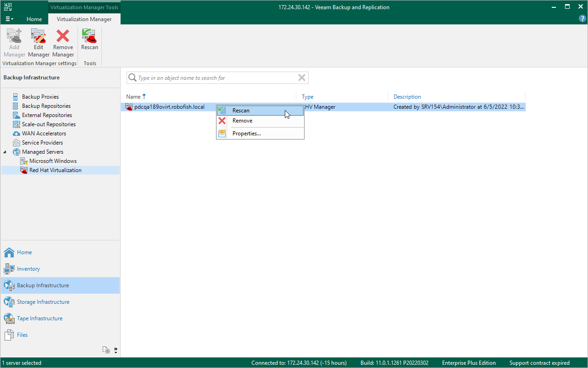The image size is (588, 368).
Task: Click the WAN Accelerators cloud icon
Action: pos(17,134)
